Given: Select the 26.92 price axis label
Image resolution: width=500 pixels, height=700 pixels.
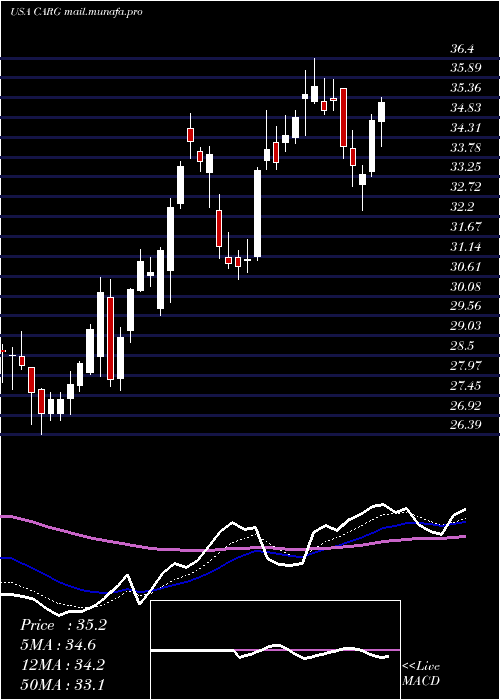Looking at the screenshot, I should 465,405.
